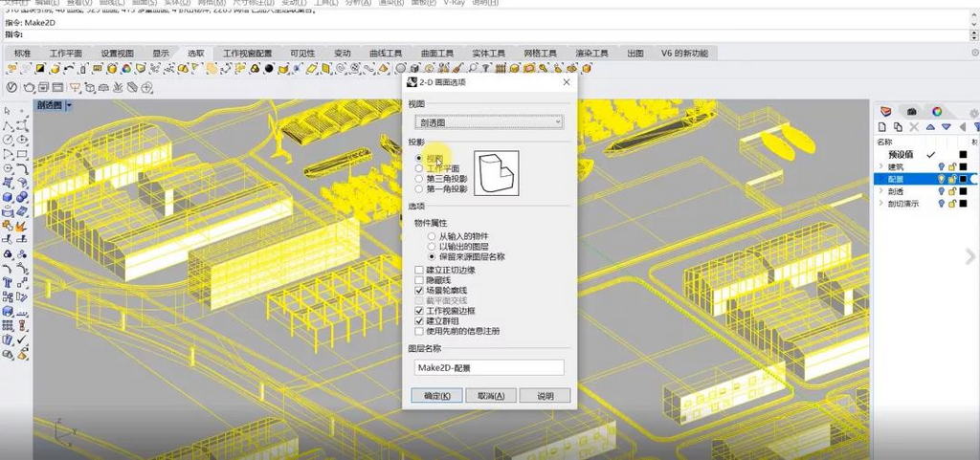The height and width of the screenshot is (460, 980).
Task: Click the 确定(K) button
Action: click(436, 396)
